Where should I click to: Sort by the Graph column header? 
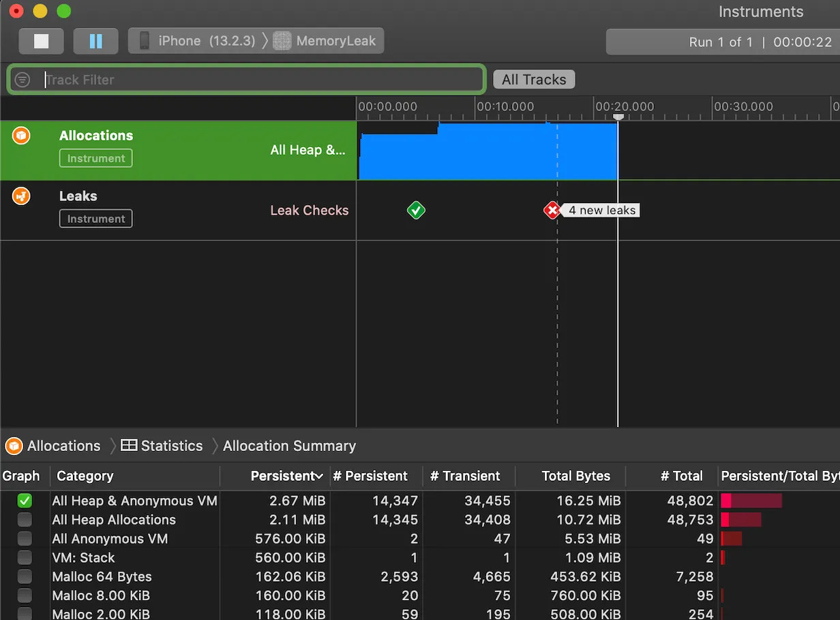click(x=21, y=476)
